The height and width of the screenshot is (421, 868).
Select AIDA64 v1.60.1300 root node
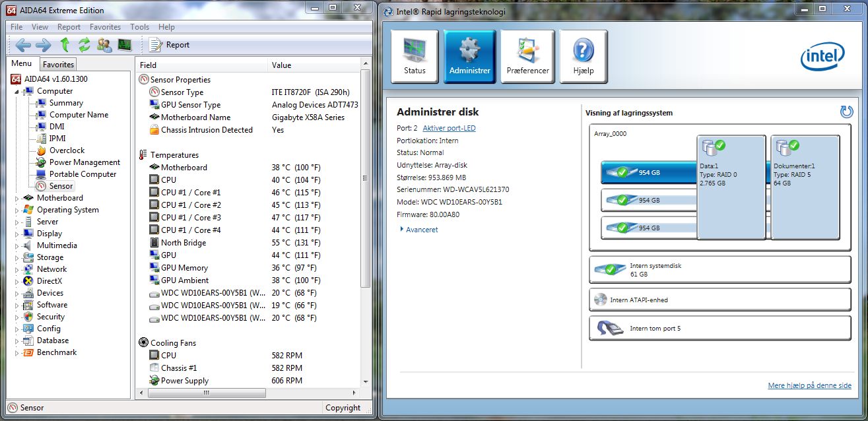[x=49, y=79]
